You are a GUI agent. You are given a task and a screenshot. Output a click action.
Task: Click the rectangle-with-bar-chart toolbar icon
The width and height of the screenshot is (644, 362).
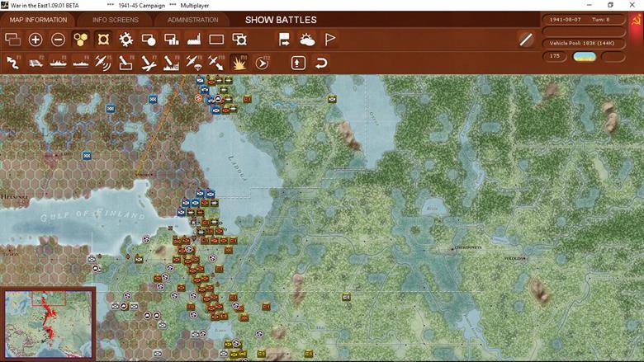coord(171,40)
